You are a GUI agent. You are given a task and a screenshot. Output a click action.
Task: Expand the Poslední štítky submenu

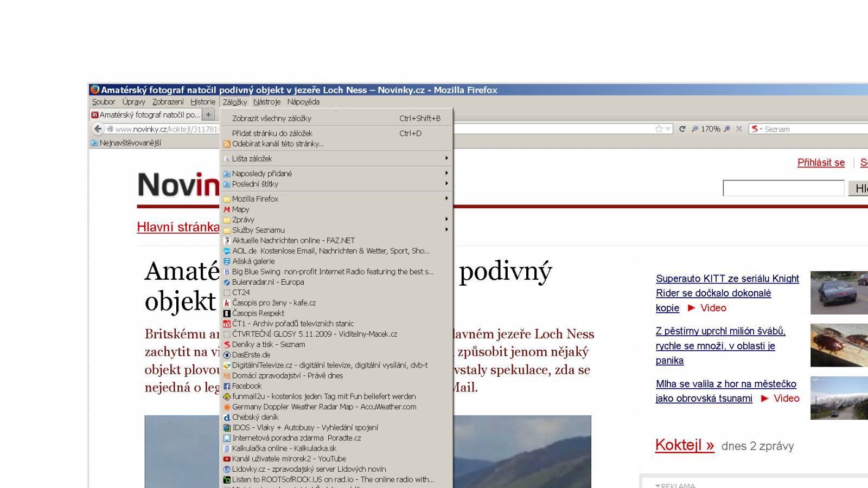[x=336, y=184]
